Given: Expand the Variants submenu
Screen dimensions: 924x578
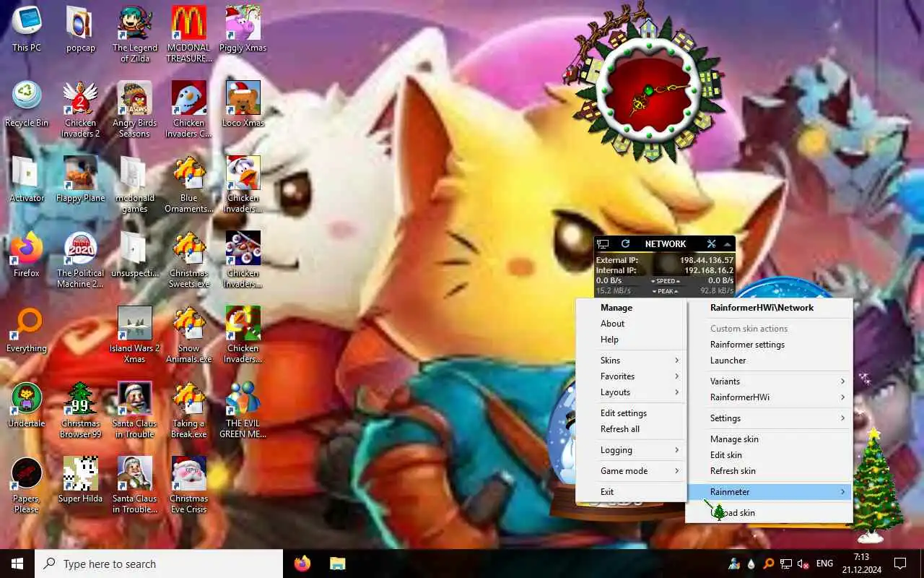Looking at the screenshot, I should (x=769, y=381).
